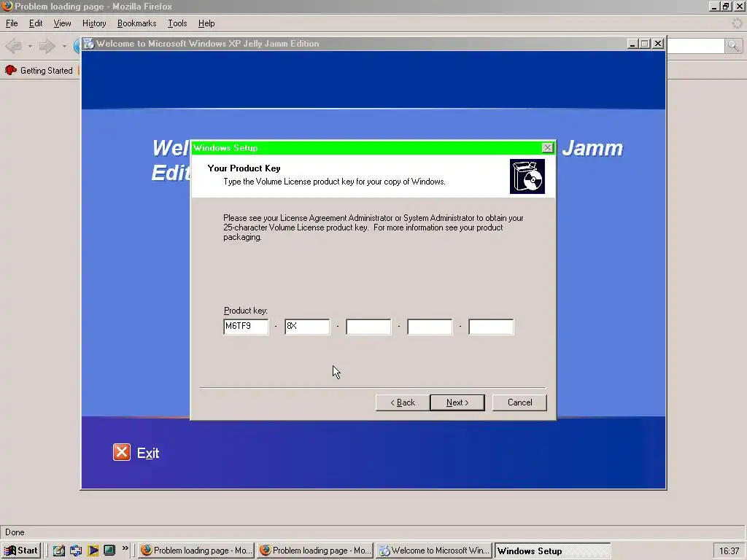Switch to Welcome to Microsoft Win taskbar button
This screenshot has height=560, width=747.
coord(434,551)
